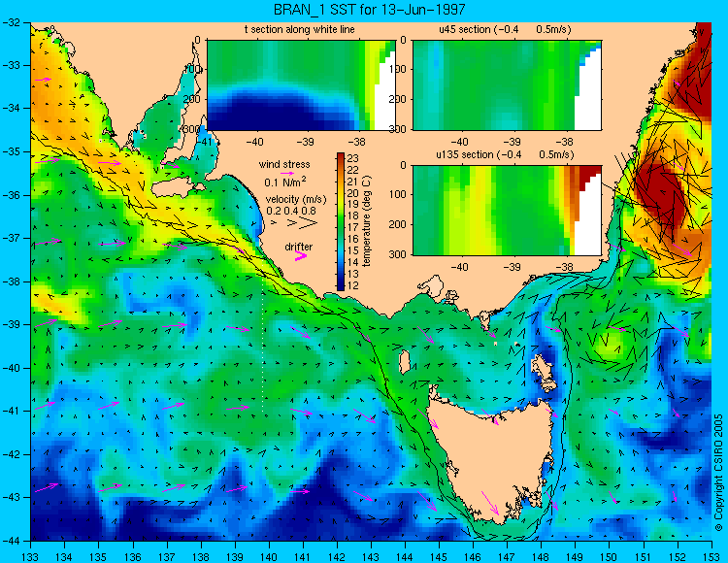
Task: Click the title 'BRAN_1 SST for 13-Jun-1997'
Action: tap(369, 10)
